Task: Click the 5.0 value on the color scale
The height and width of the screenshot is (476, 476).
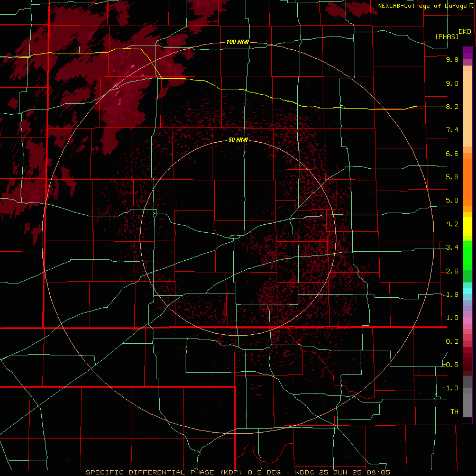Action: pos(452,200)
